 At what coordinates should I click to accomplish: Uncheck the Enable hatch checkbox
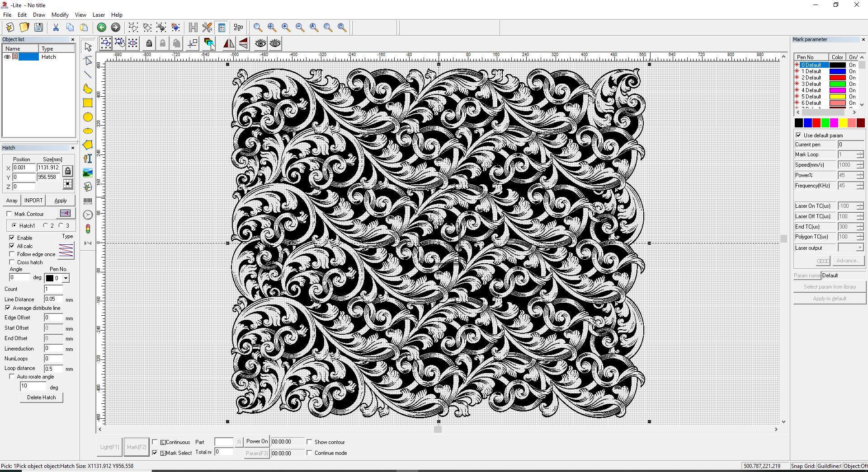pos(12,238)
